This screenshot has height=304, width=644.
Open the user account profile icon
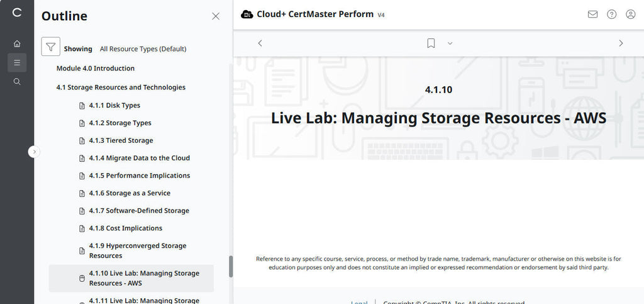pyautogui.click(x=630, y=14)
